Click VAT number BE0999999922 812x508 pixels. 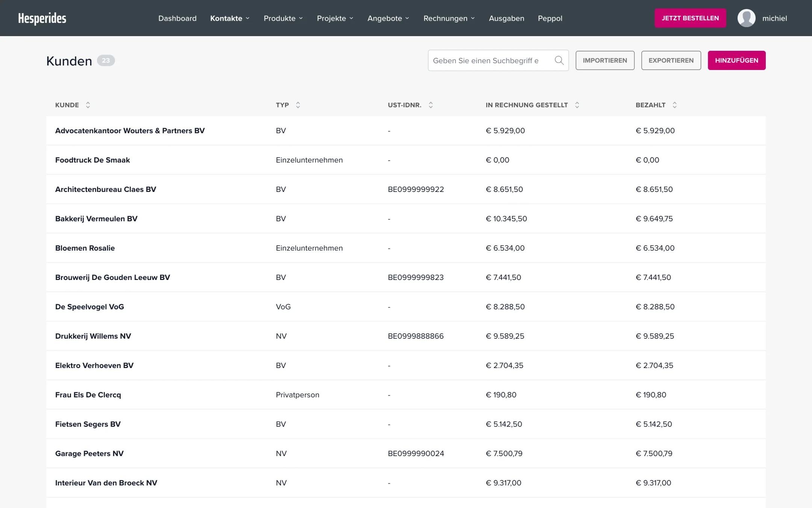[416, 189]
